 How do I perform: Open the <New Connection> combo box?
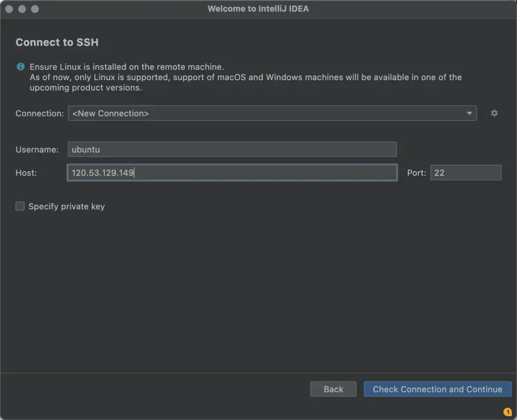pyautogui.click(x=272, y=113)
